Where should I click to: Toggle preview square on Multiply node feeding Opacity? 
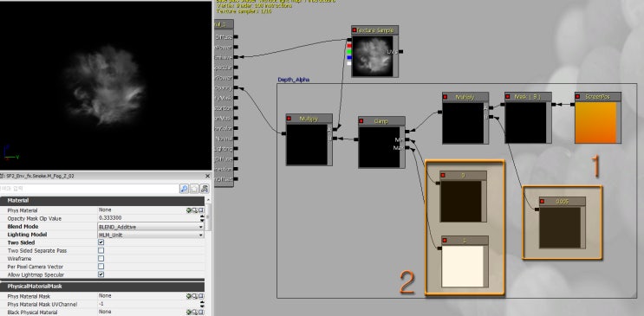(289, 119)
